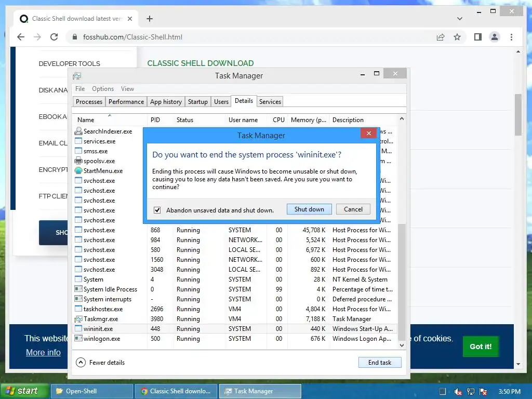The image size is (532, 399).
Task: Switch to the Performance tab
Action: tap(126, 101)
